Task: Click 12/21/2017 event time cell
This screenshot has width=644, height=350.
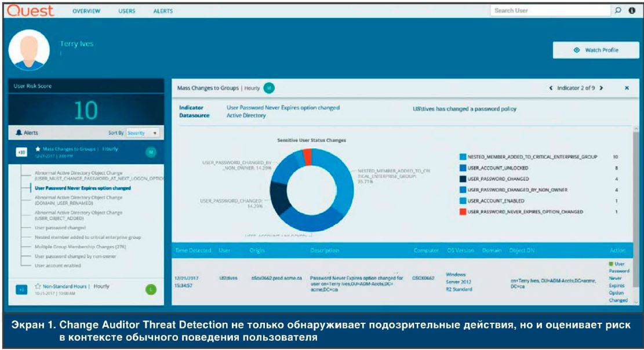Action: 187,282
